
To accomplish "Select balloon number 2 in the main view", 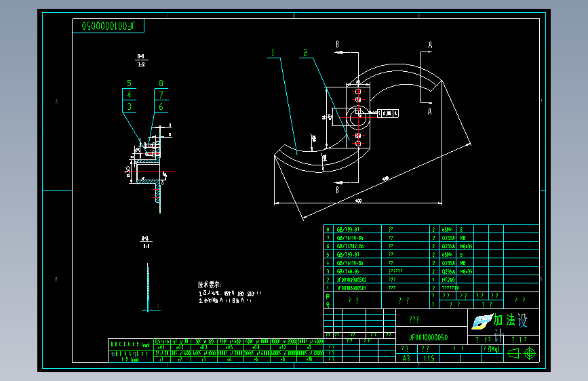I will point(305,52).
